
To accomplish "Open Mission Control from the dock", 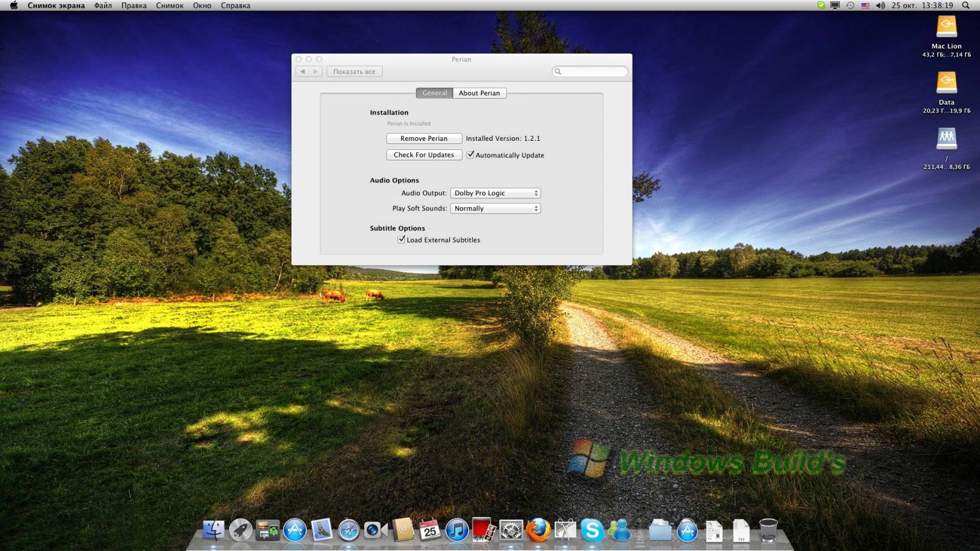I will (x=268, y=530).
